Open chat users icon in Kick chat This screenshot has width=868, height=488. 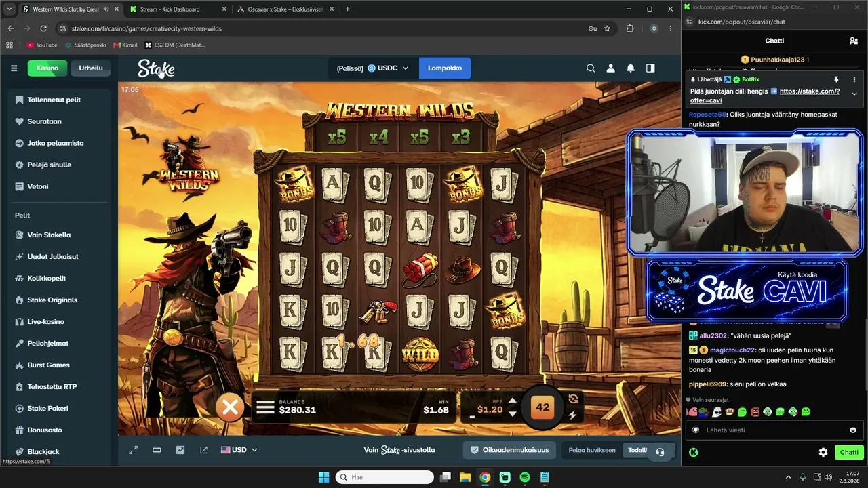854,41
